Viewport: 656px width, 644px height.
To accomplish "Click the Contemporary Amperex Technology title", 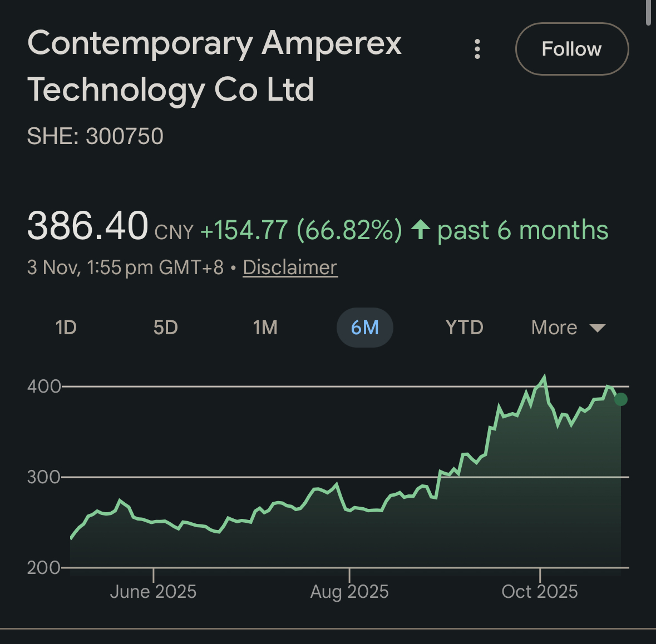I will (214, 66).
